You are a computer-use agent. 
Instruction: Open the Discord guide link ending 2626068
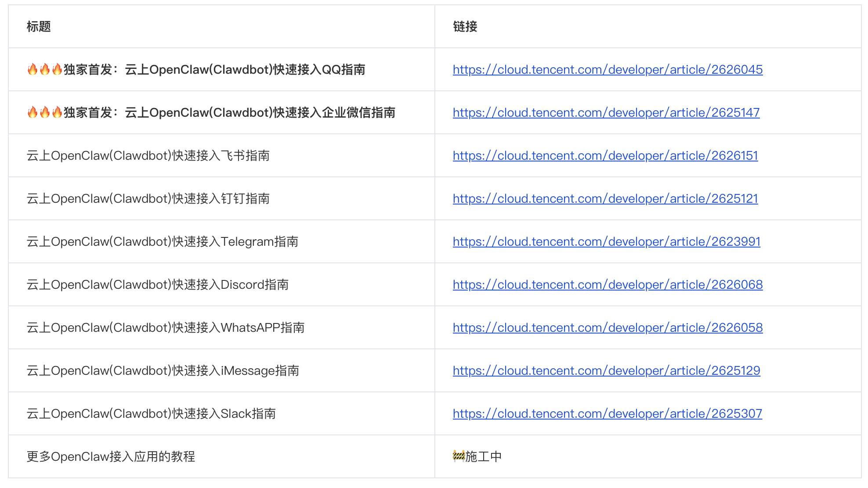[608, 285]
